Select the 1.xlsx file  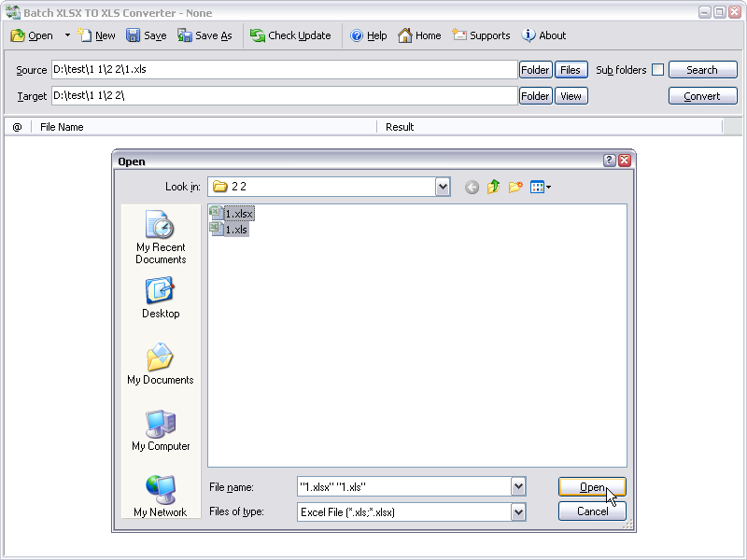233,214
